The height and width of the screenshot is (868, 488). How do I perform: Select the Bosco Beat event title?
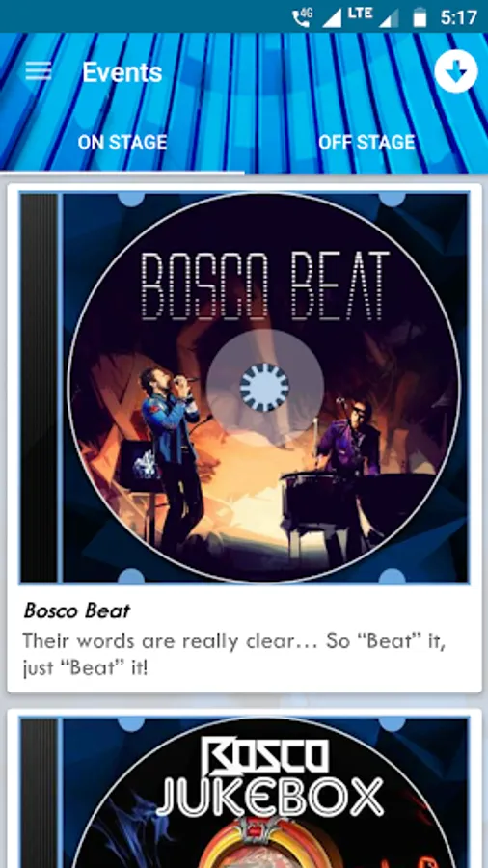click(76, 610)
